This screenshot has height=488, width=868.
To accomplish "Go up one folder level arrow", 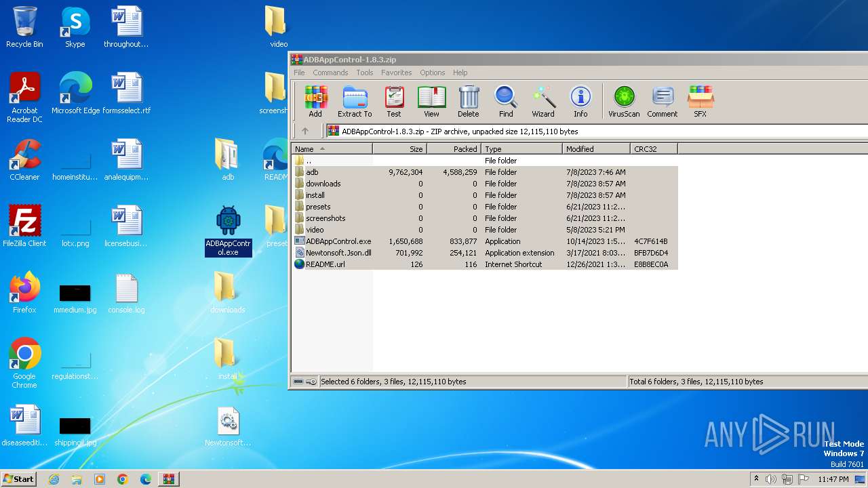I will pyautogui.click(x=305, y=131).
